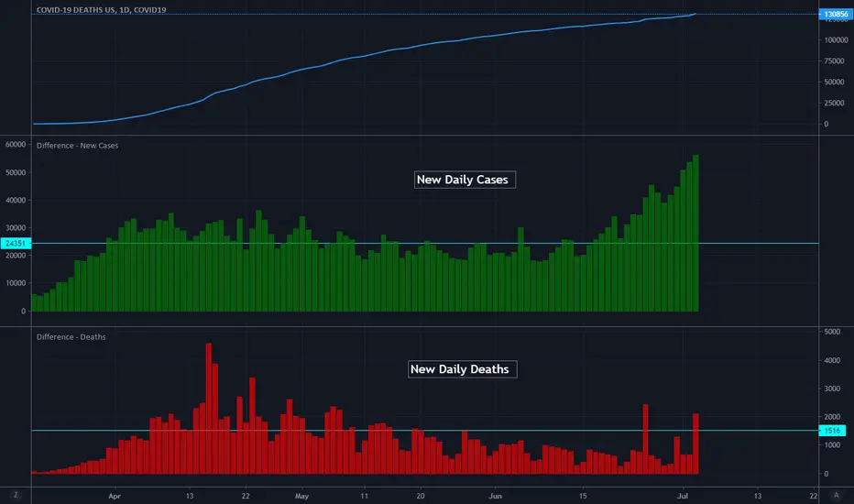Select the New Daily Cases text box

465,180
